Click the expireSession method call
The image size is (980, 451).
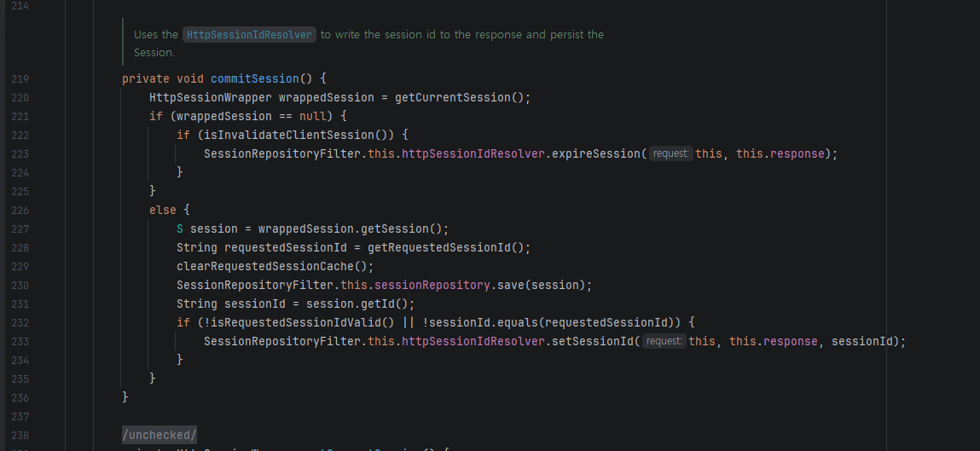pos(596,153)
